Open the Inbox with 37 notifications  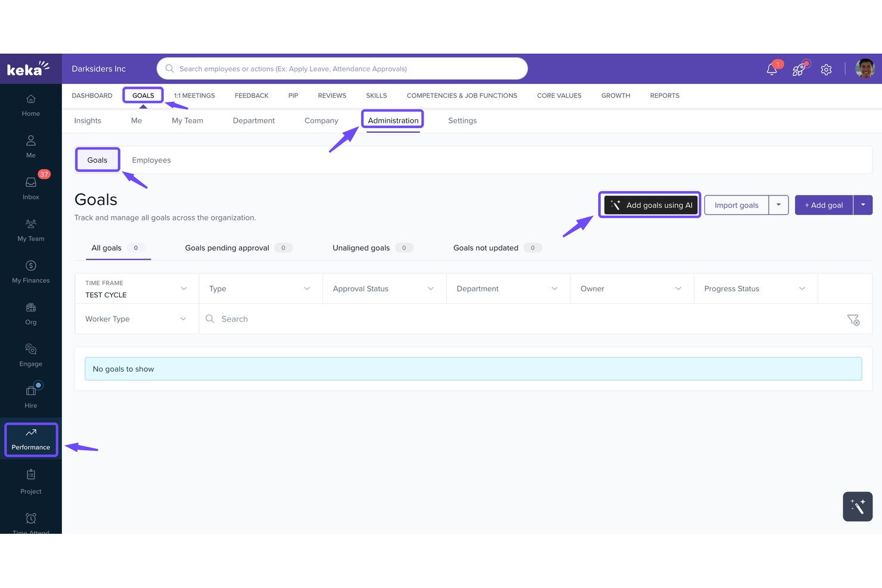click(31, 187)
